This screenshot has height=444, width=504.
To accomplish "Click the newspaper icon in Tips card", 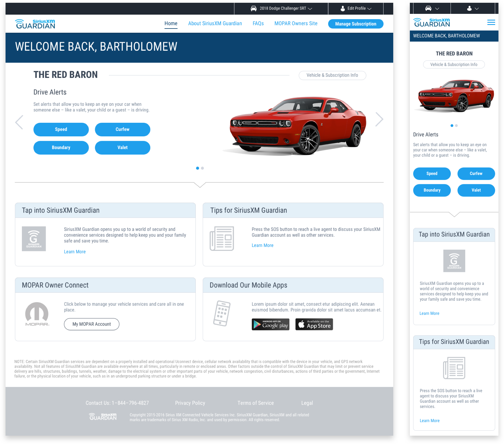I will (x=222, y=239).
